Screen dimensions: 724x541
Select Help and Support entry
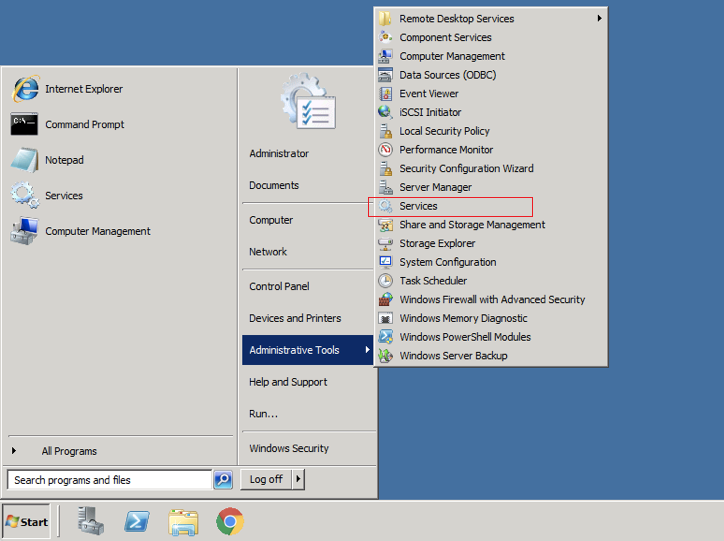click(288, 382)
